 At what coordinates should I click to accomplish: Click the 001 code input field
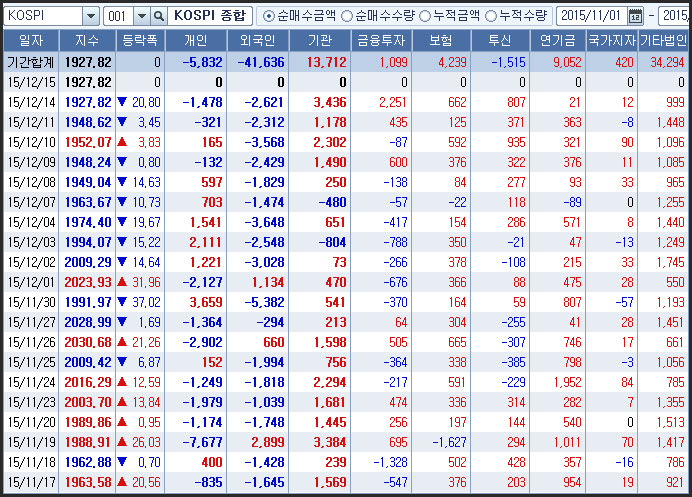pos(118,16)
